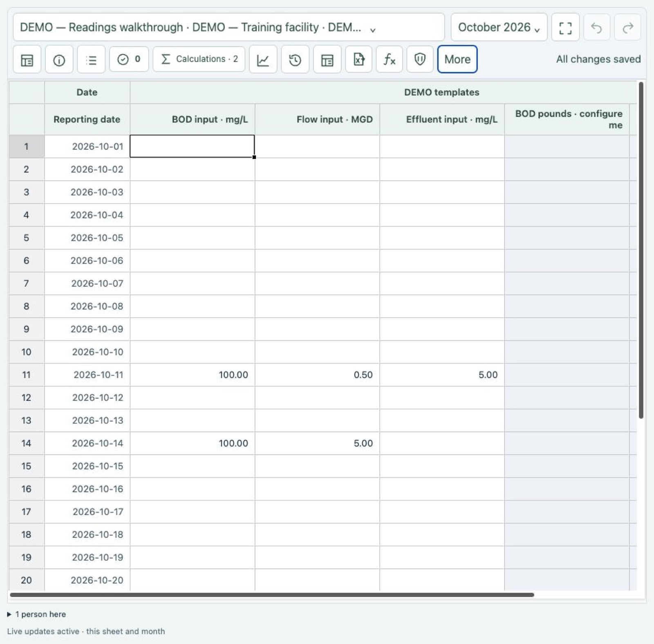This screenshot has height=644, width=654.
Task: Click the checkmark counter showing 0
Action: pos(129,59)
